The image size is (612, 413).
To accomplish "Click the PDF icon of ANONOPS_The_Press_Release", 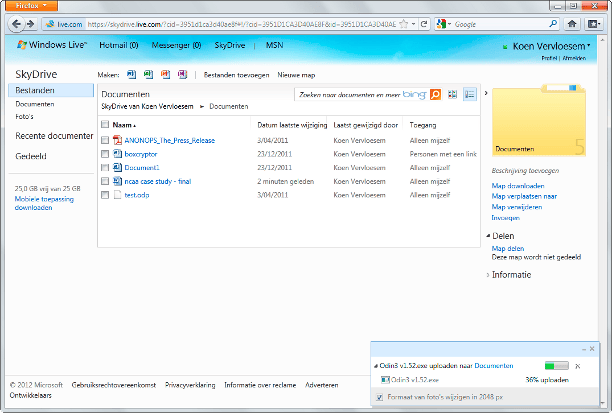I will point(117,140).
